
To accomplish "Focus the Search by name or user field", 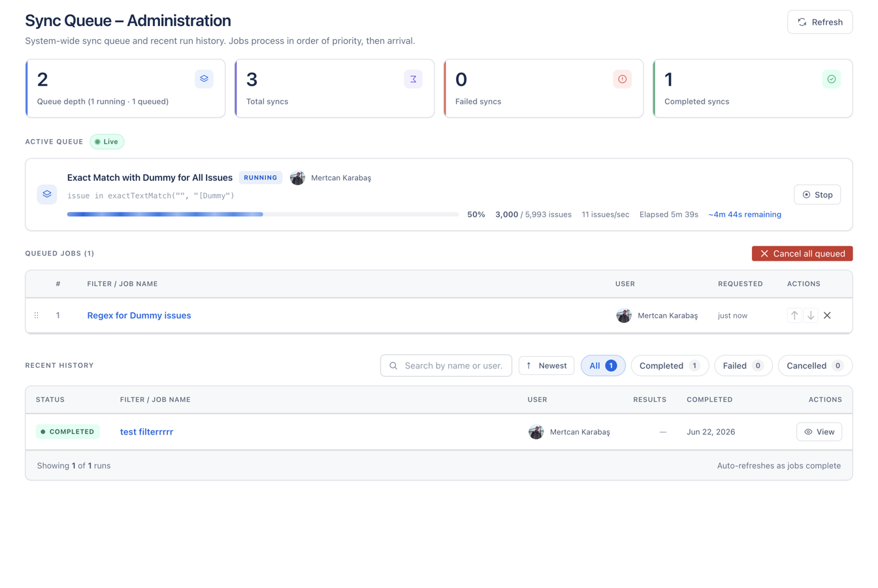I will pos(446,366).
